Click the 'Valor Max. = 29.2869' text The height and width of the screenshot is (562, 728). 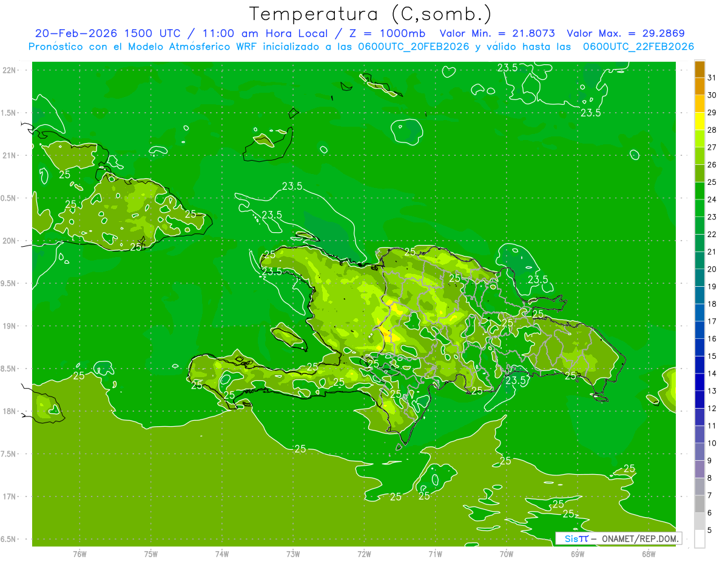(x=625, y=33)
